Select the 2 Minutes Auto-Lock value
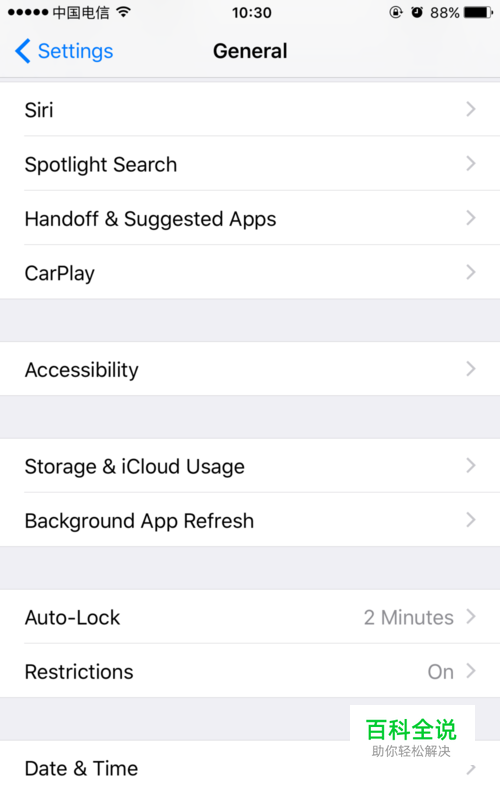The width and height of the screenshot is (500, 790). [x=409, y=617]
